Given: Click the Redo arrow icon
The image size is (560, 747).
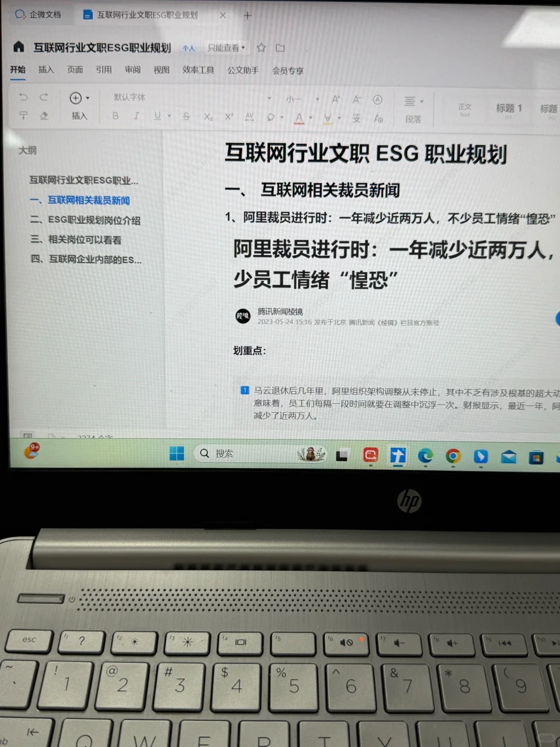Looking at the screenshot, I should pyautogui.click(x=44, y=97).
